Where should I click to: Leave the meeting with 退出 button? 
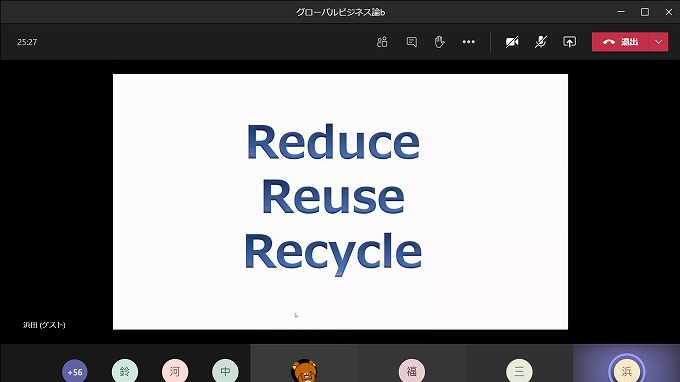point(620,42)
